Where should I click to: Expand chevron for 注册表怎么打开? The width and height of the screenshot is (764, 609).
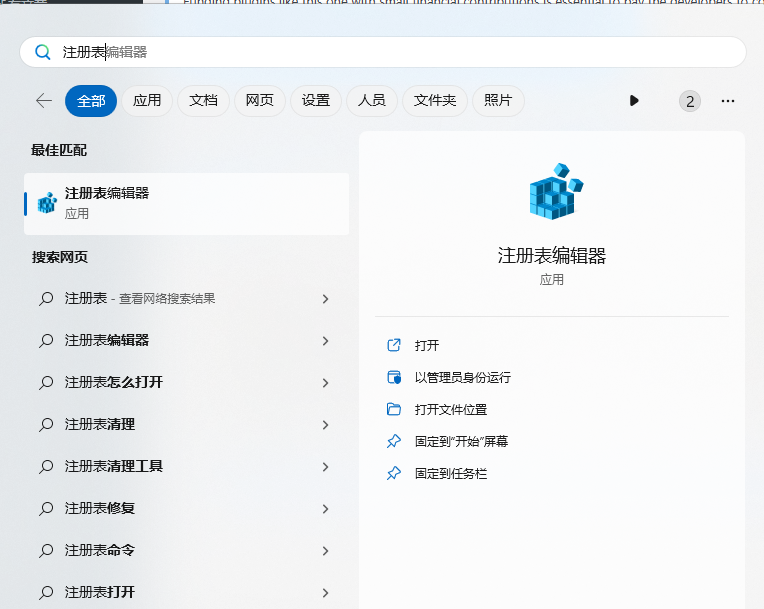[x=325, y=382]
